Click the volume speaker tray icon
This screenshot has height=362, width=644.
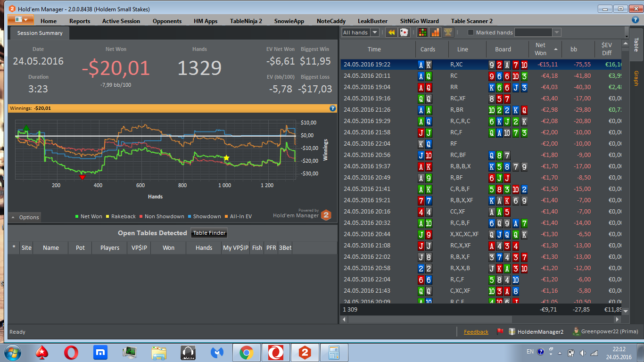tap(583, 352)
